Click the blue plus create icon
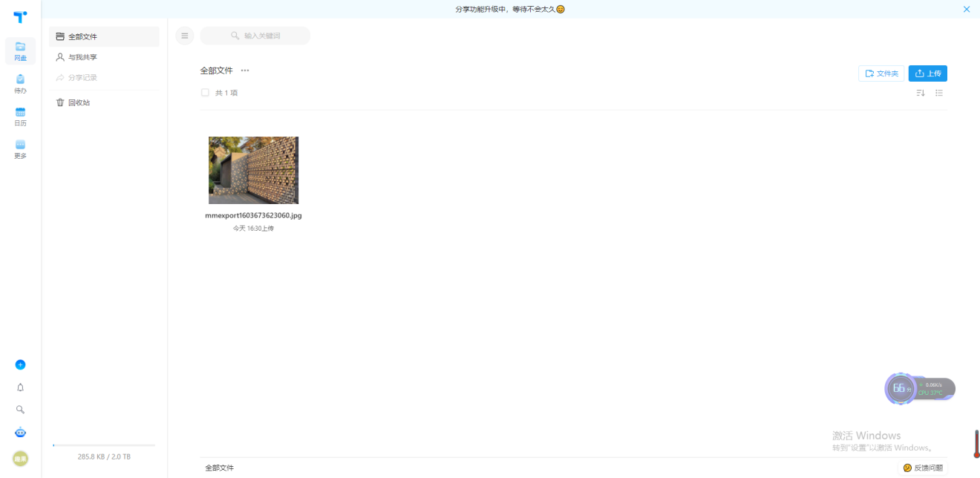The width and height of the screenshot is (980, 478). pyautogui.click(x=20, y=364)
